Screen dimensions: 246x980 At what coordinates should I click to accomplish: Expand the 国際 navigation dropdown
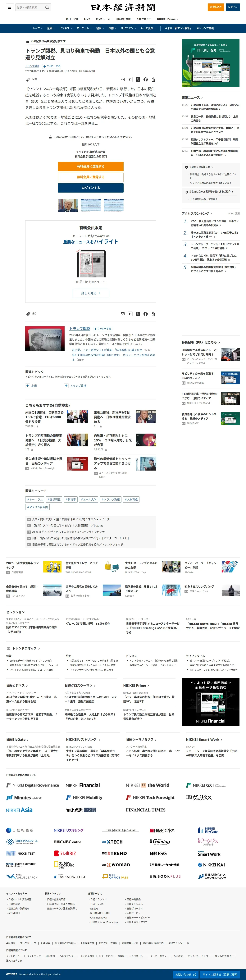click(112, 28)
